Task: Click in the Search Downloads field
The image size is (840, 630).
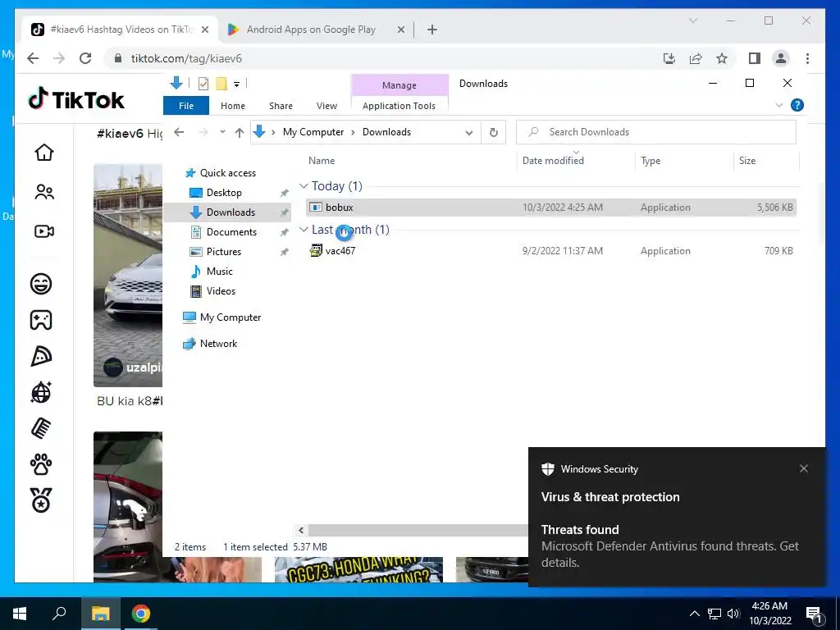Action: click(x=655, y=132)
